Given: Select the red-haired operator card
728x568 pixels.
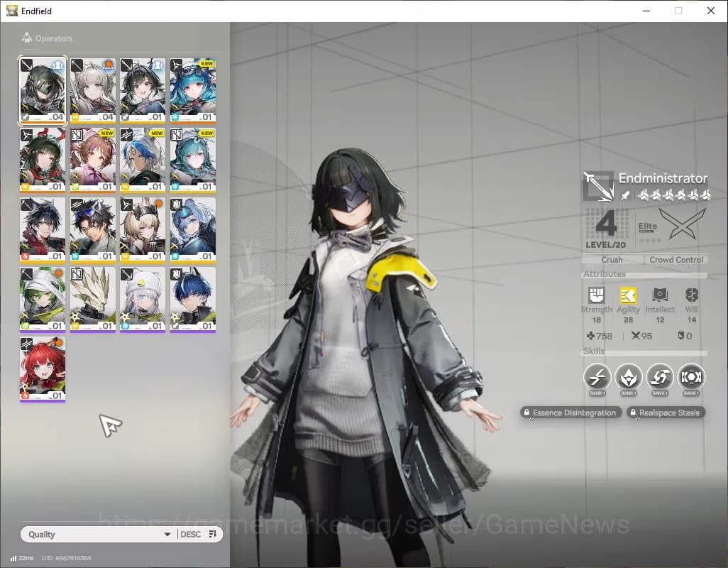Looking at the screenshot, I should (43, 369).
